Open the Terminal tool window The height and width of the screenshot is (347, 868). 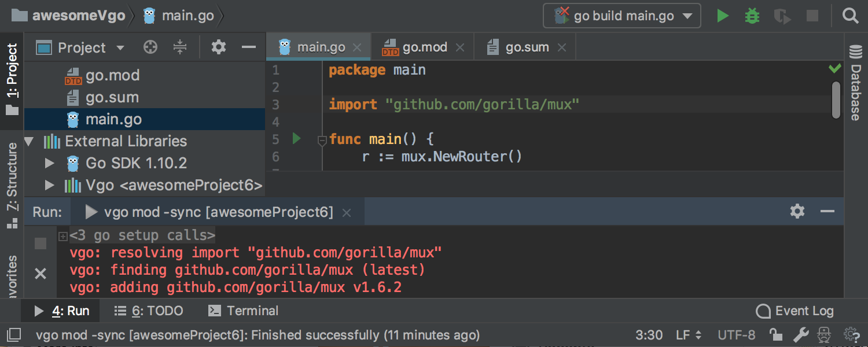[x=243, y=311]
